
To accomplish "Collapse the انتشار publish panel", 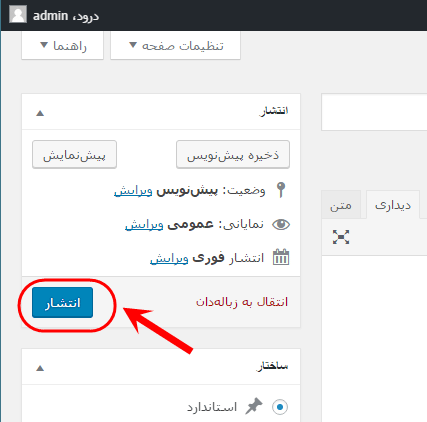I will [40, 113].
